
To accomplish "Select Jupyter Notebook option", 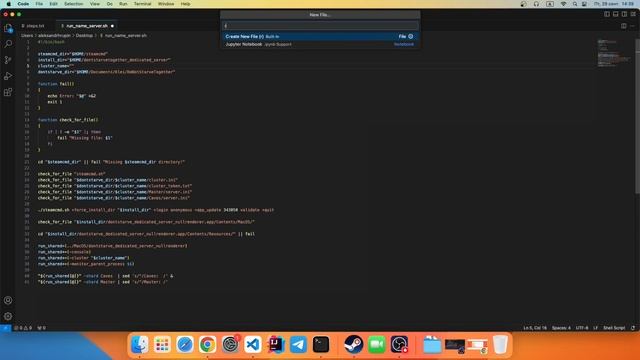I will tap(320, 44).
